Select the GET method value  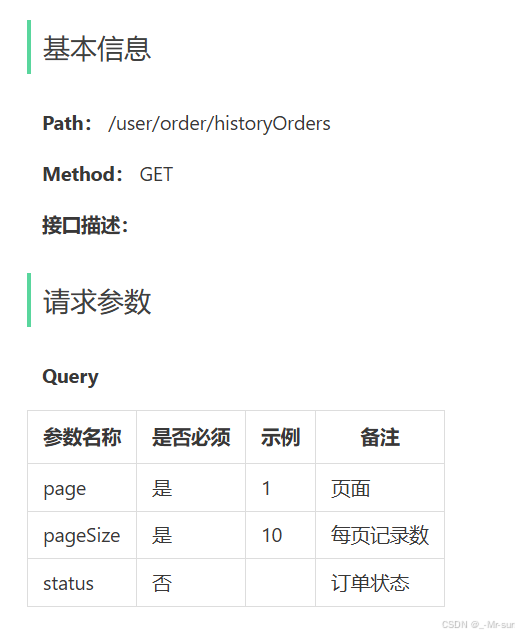156,175
